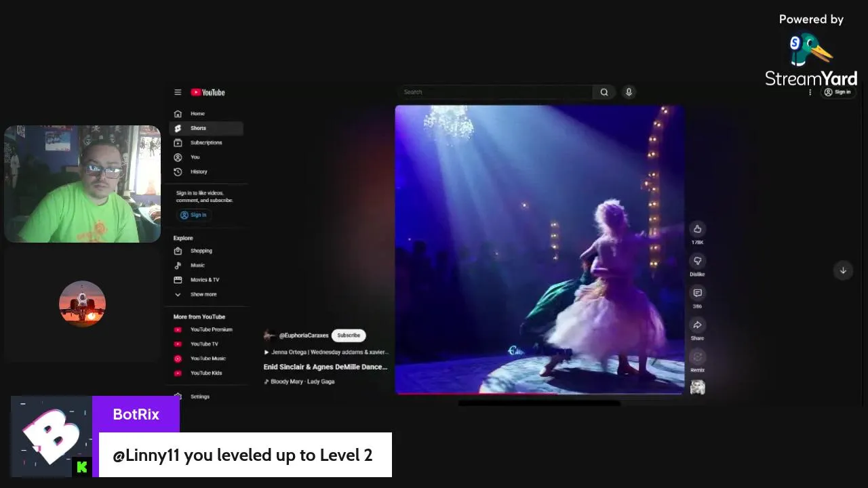The width and height of the screenshot is (868, 488).
Task: Go to Home in the sidebar
Action: tap(206, 114)
